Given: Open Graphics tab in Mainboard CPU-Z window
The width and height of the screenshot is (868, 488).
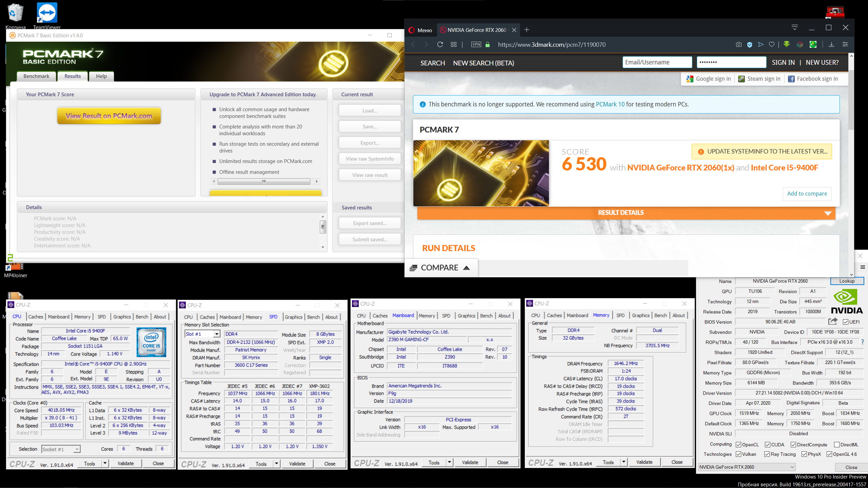Looking at the screenshot, I should click(x=467, y=316).
